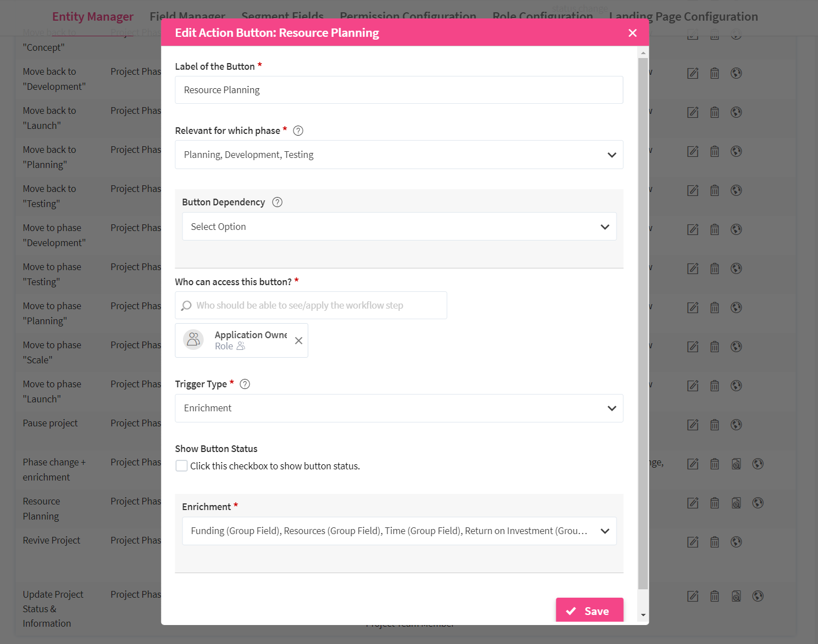The height and width of the screenshot is (644, 818).
Task: Click edit icon for Pause project row
Action: (x=692, y=425)
